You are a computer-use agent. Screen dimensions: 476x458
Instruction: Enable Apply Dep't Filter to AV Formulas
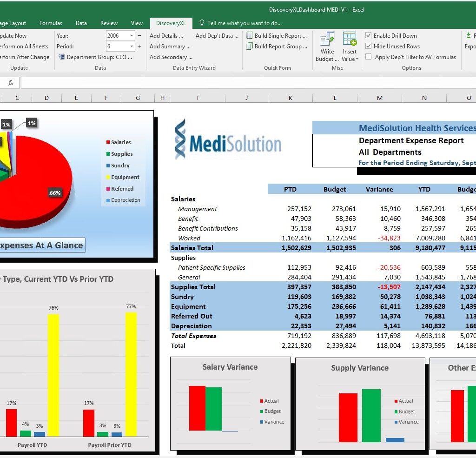pos(369,57)
